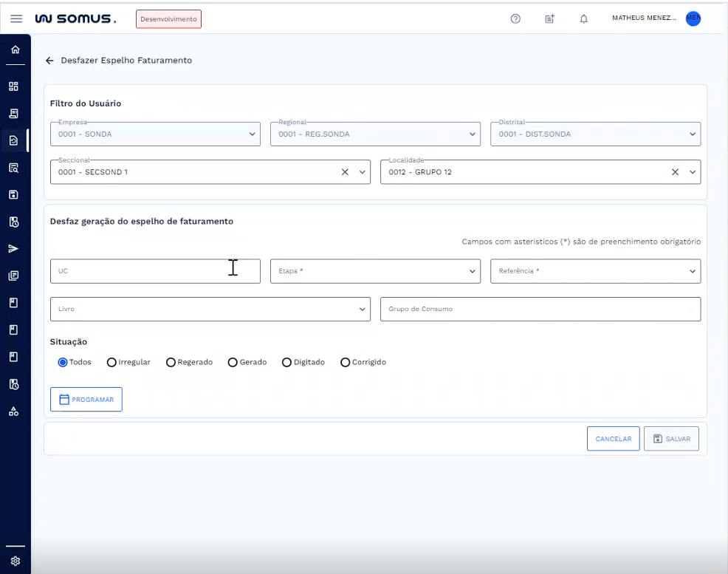Open the notifications bell icon

[x=583, y=18]
